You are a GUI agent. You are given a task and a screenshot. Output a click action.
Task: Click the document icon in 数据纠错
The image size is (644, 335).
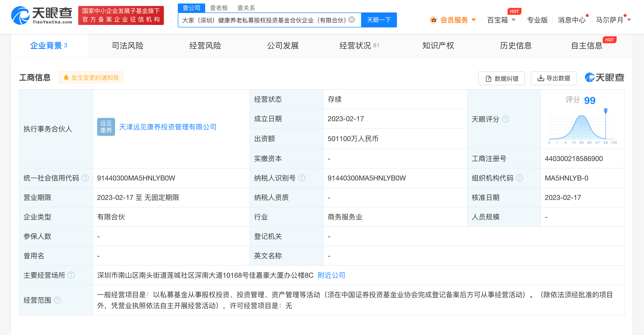coord(488,79)
